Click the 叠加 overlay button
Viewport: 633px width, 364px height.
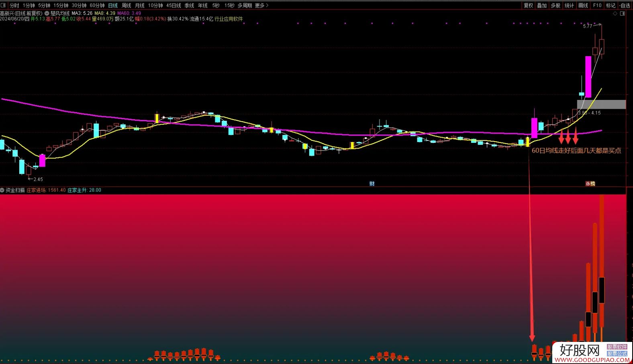542,5
